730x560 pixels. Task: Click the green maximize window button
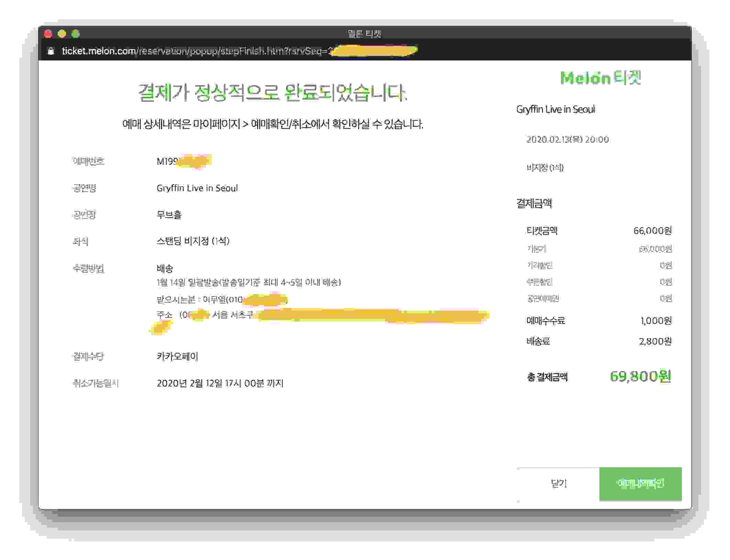(x=76, y=34)
